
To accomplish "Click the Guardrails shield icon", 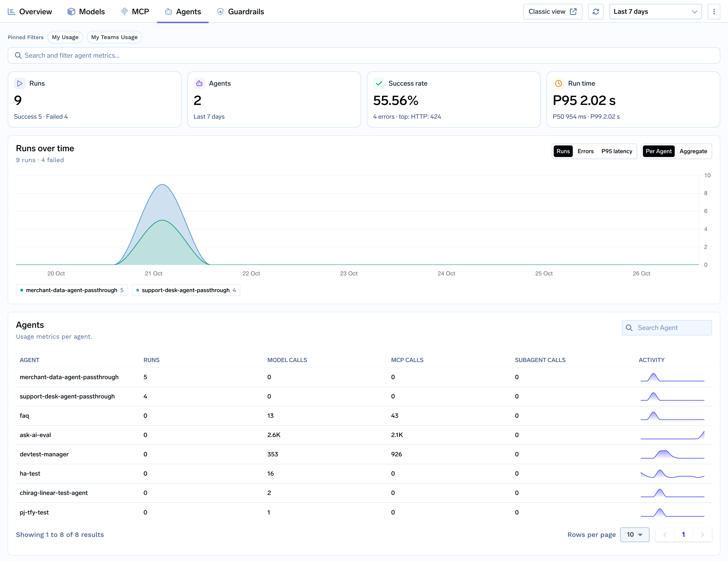I will coord(220,12).
